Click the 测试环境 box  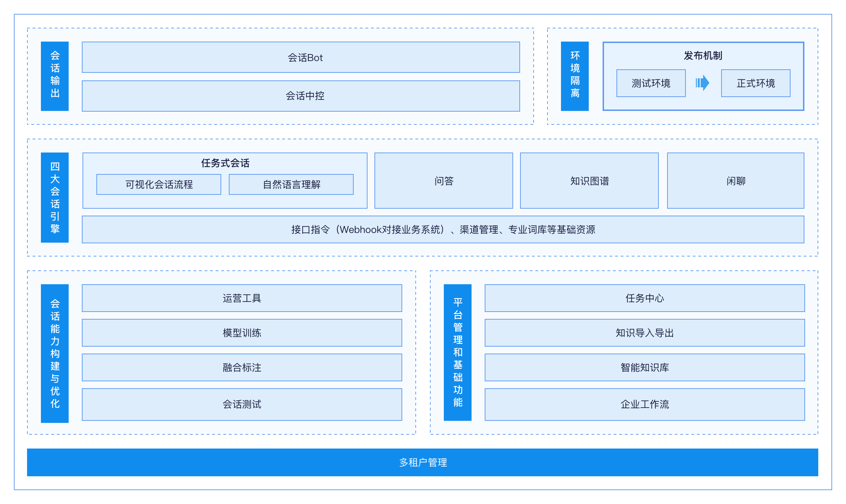[651, 83]
